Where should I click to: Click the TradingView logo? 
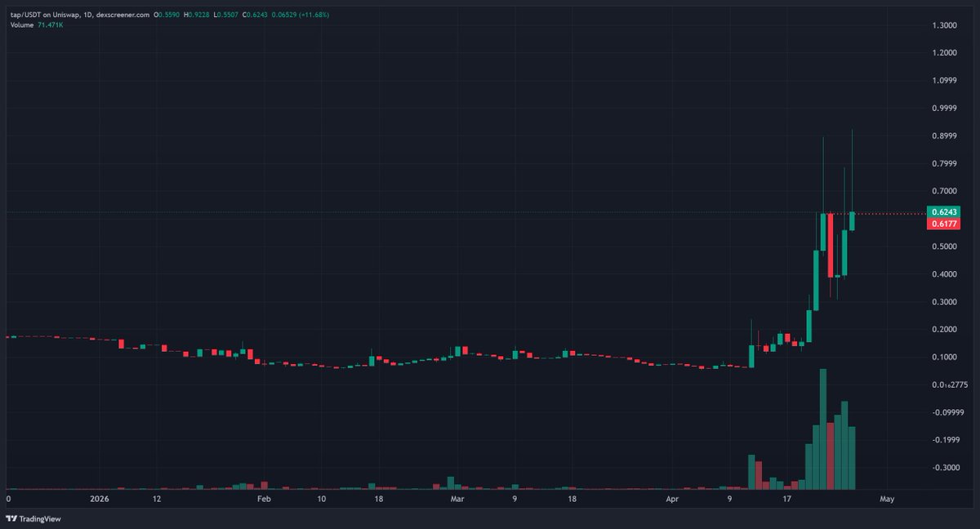point(33,518)
